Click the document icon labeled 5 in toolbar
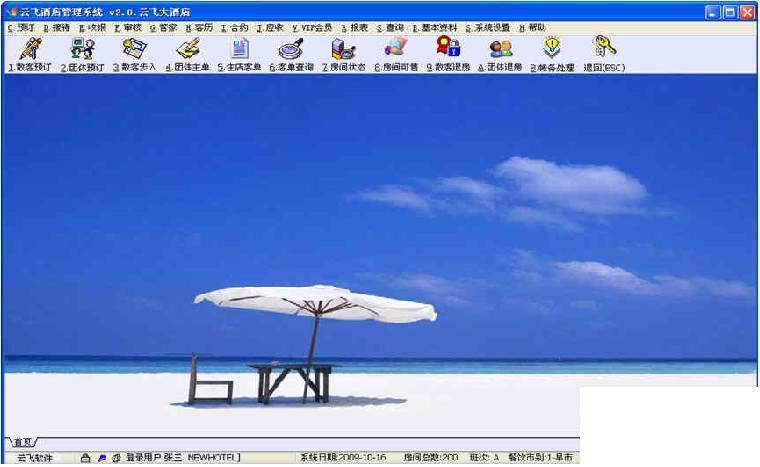Viewport: 760px width, 467px height. pos(239,55)
